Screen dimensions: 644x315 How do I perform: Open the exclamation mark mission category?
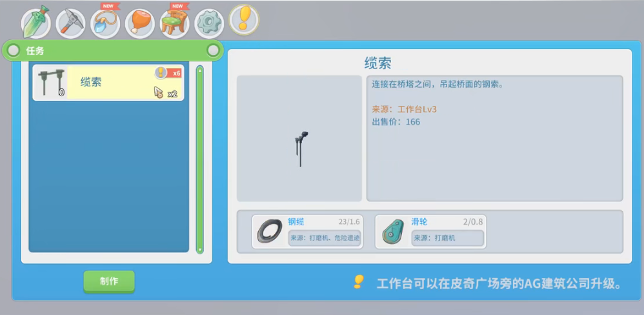tap(244, 21)
